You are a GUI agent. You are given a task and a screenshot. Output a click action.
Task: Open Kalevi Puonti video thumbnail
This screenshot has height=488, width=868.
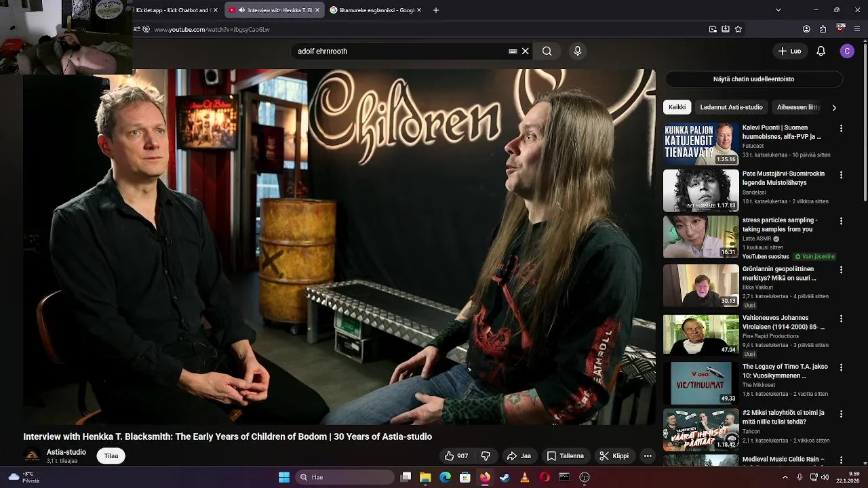[701, 144]
